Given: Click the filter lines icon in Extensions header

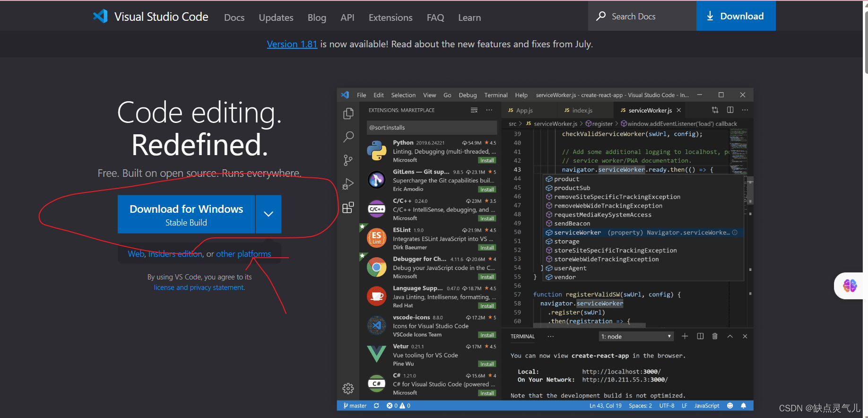Looking at the screenshot, I should (x=474, y=110).
